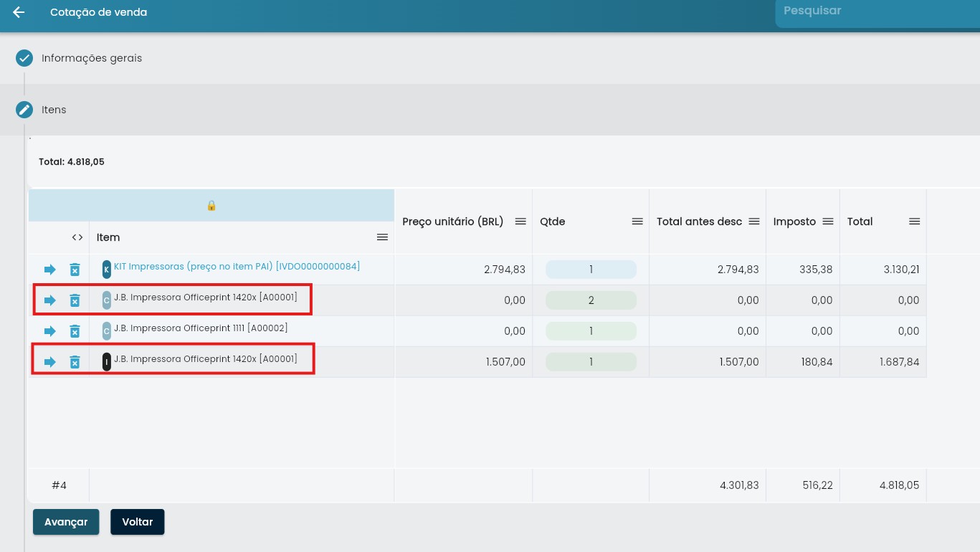The image size is (980, 552).
Task: Click the unit price cell 1.507,00
Action: pos(505,362)
